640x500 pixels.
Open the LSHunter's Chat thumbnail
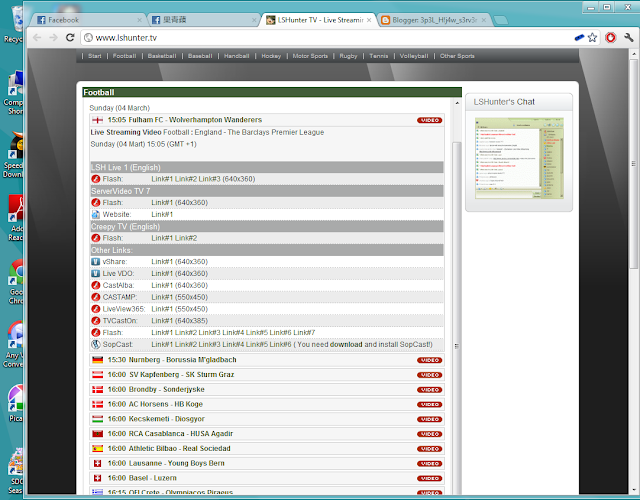pos(519,158)
